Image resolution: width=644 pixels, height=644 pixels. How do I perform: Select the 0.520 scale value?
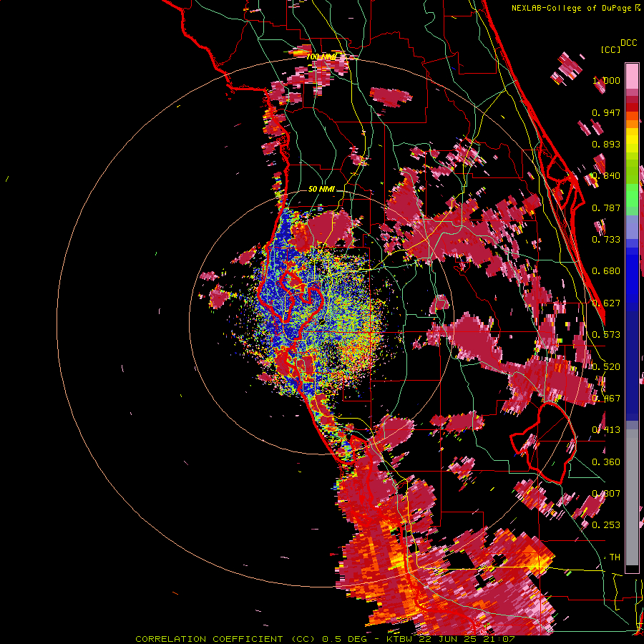[x=606, y=367]
